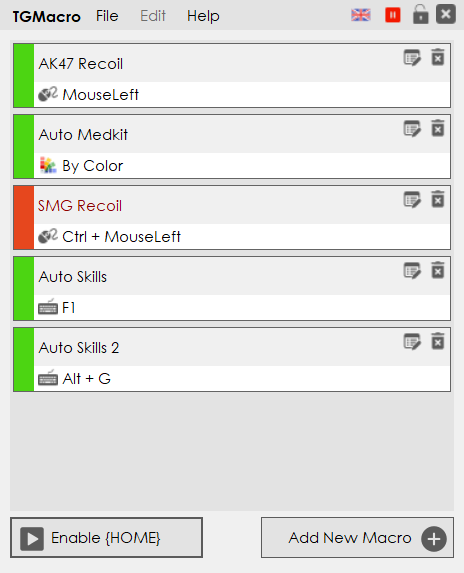Open the Help menu
This screenshot has width=464, height=573.
203,16
